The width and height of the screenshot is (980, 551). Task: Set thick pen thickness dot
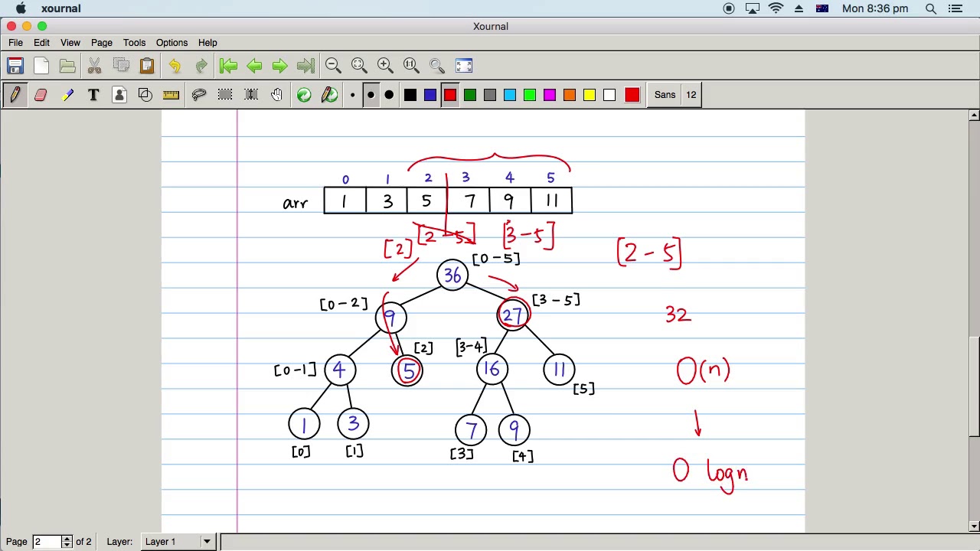click(x=389, y=95)
